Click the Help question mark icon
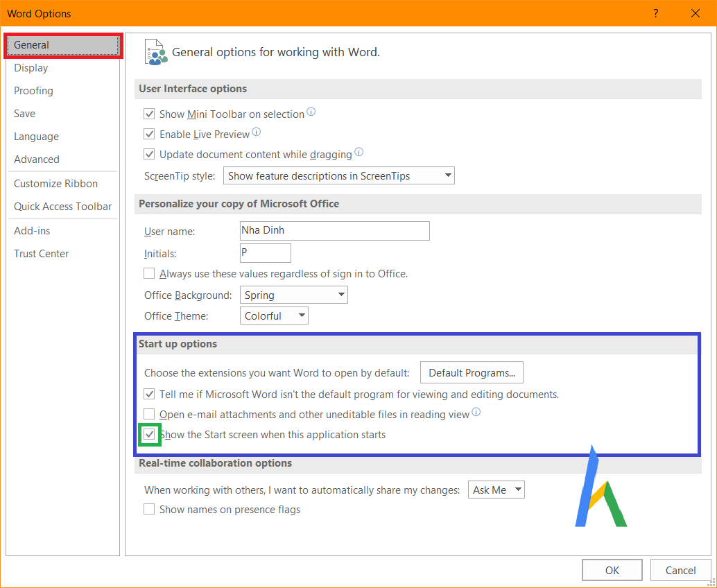Screen dimensions: 717x588 pos(656,13)
